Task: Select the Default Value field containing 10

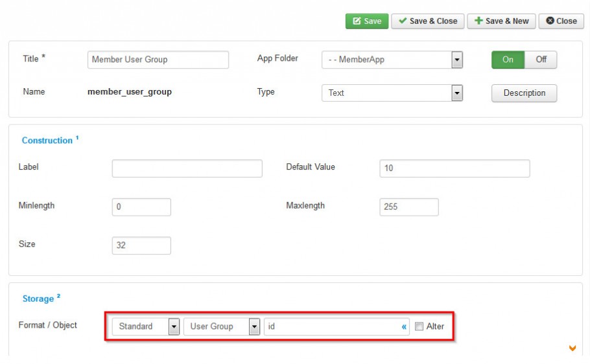Action: 454,168
